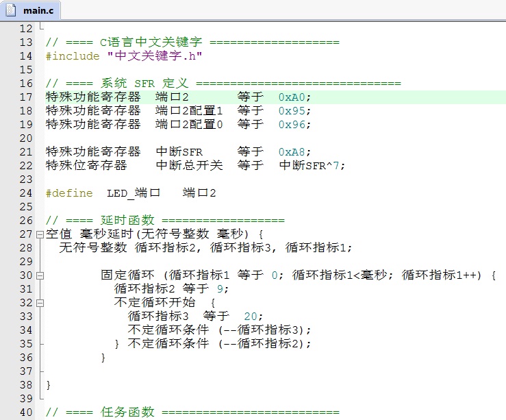Click the file icon on main.c tab

point(11,10)
